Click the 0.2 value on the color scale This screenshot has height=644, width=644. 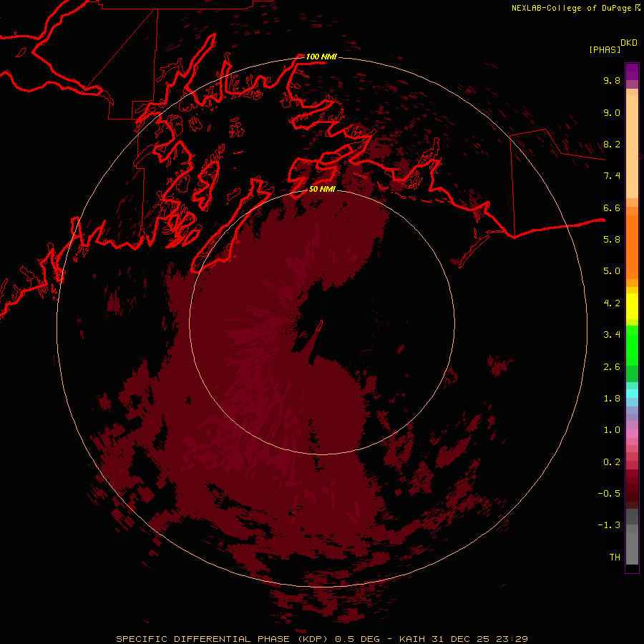pyautogui.click(x=612, y=462)
